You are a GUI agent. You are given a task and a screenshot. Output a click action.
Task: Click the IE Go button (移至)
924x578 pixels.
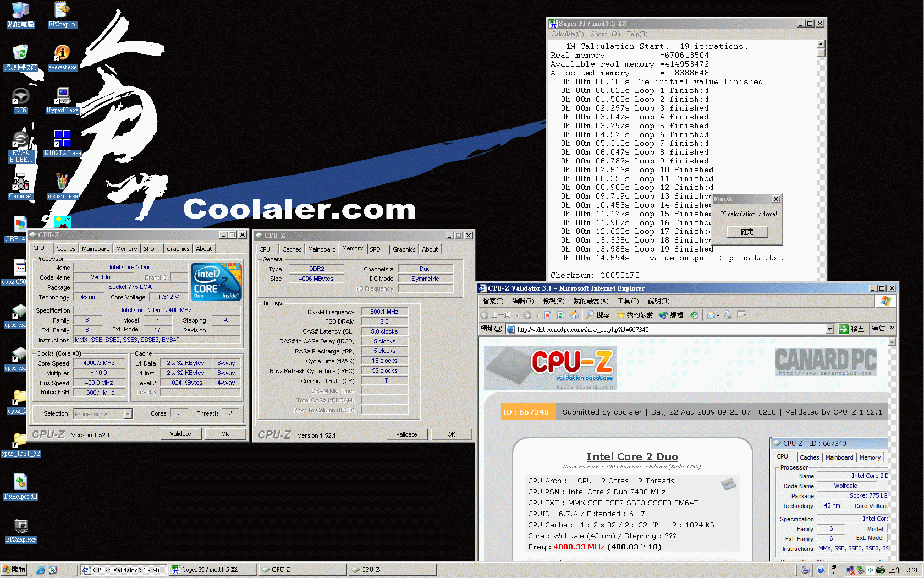tap(852, 329)
